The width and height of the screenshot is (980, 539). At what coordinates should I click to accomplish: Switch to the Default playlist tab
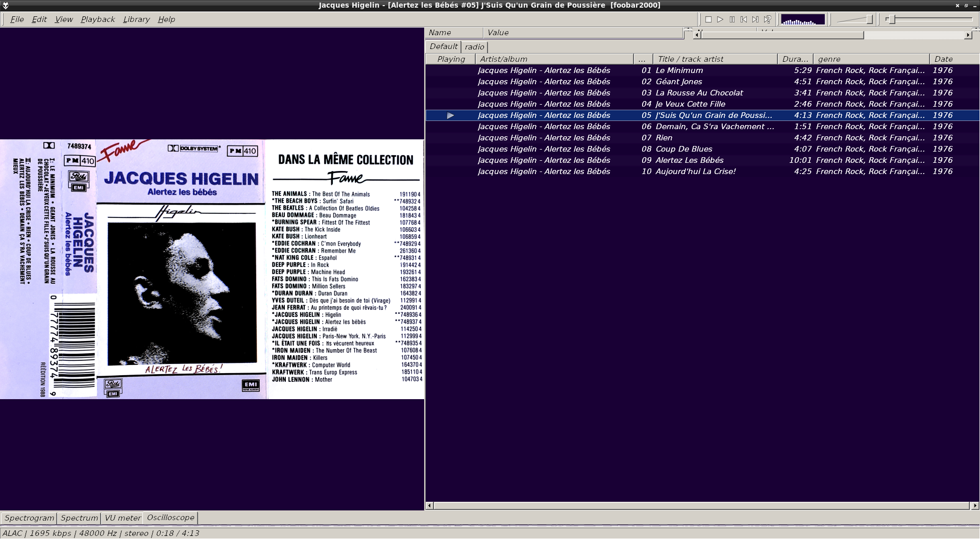pyautogui.click(x=444, y=46)
